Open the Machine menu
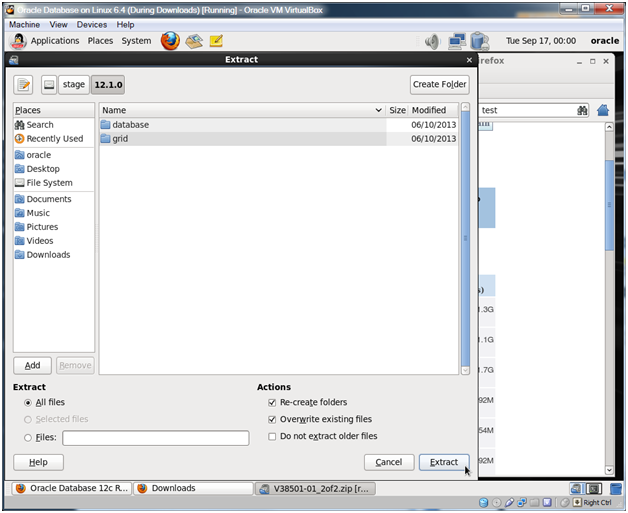Screen dimensions: 628x513 [x=25, y=24]
